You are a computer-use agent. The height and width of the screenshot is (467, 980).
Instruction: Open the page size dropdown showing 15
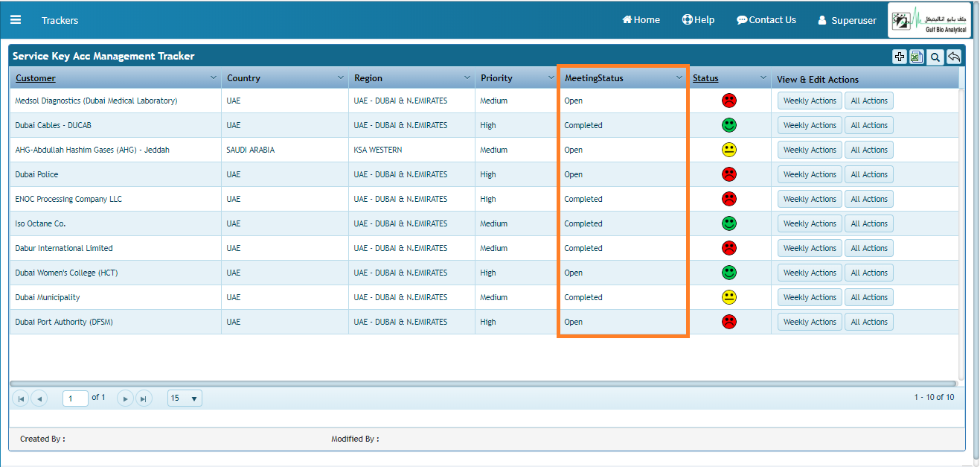tap(185, 398)
